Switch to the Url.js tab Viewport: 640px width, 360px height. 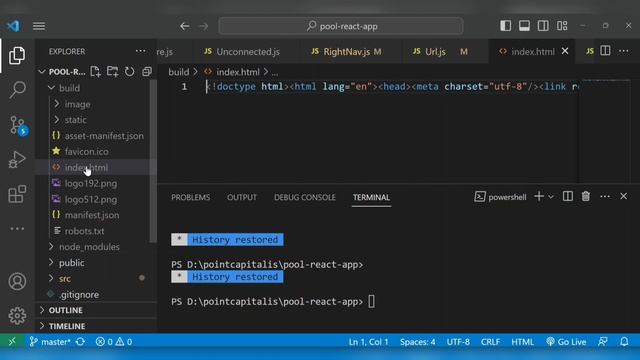coord(440,51)
